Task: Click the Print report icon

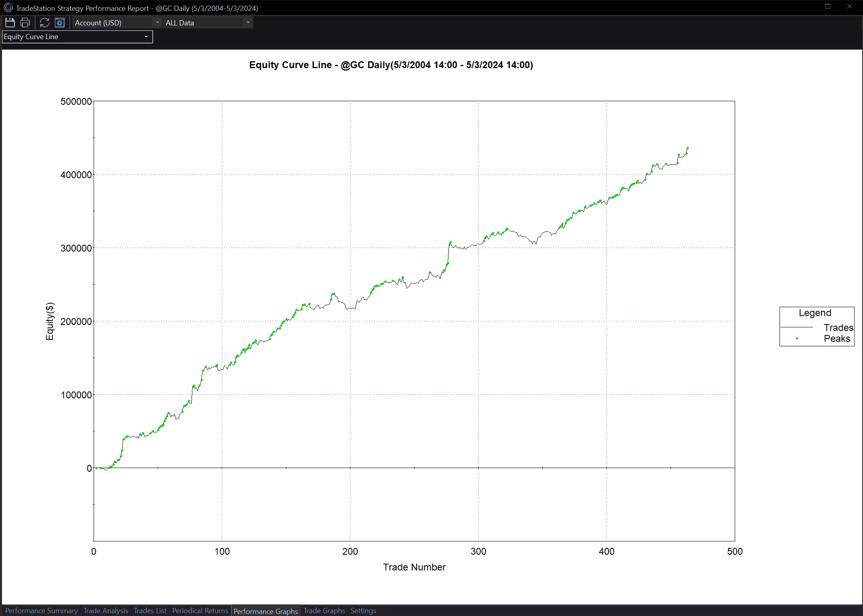Action: pos(25,23)
